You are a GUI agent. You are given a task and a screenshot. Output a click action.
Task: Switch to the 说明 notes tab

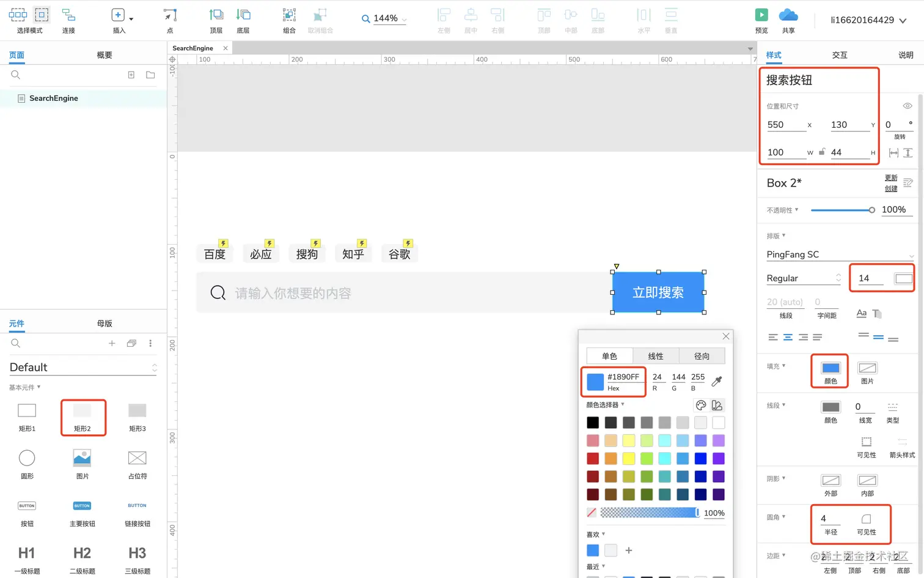(906, 55)
